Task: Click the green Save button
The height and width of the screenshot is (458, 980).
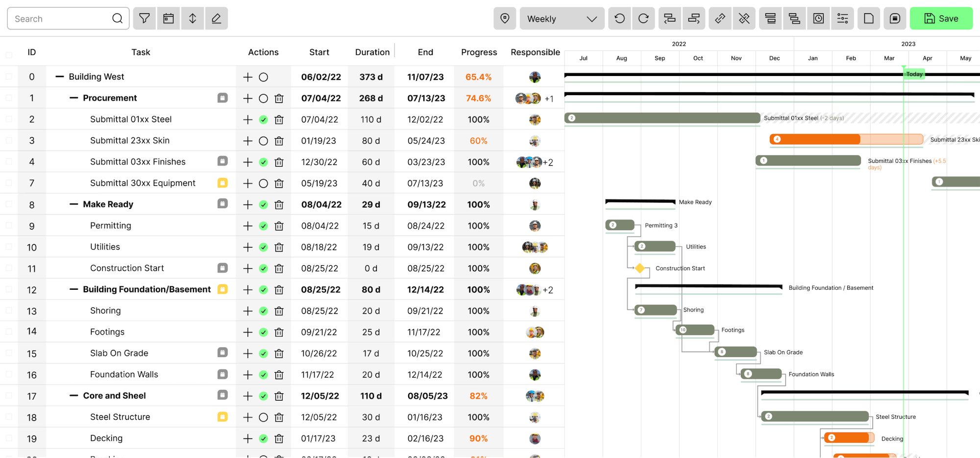Action: point(941,18)
